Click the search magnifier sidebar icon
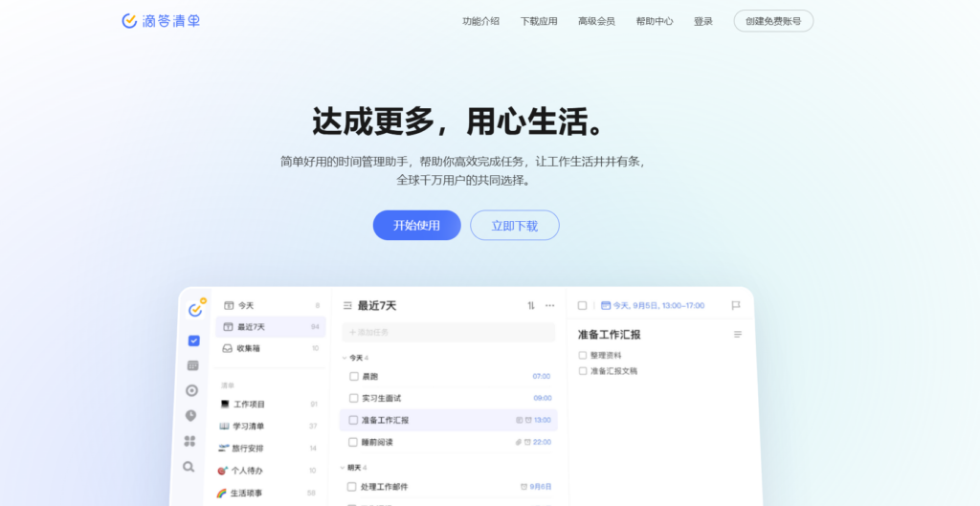Screen dimensions: 980x506 click(x=189, y=467)
